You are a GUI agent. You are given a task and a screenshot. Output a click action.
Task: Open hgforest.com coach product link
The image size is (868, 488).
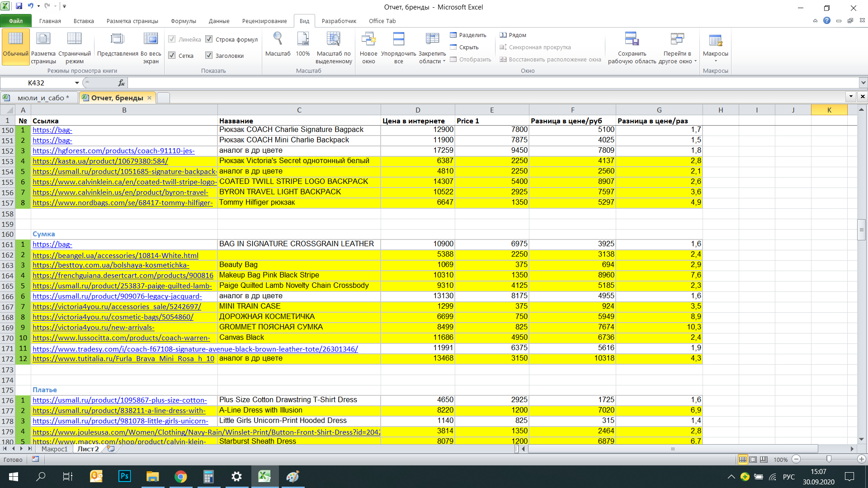(x=113, y=151)
